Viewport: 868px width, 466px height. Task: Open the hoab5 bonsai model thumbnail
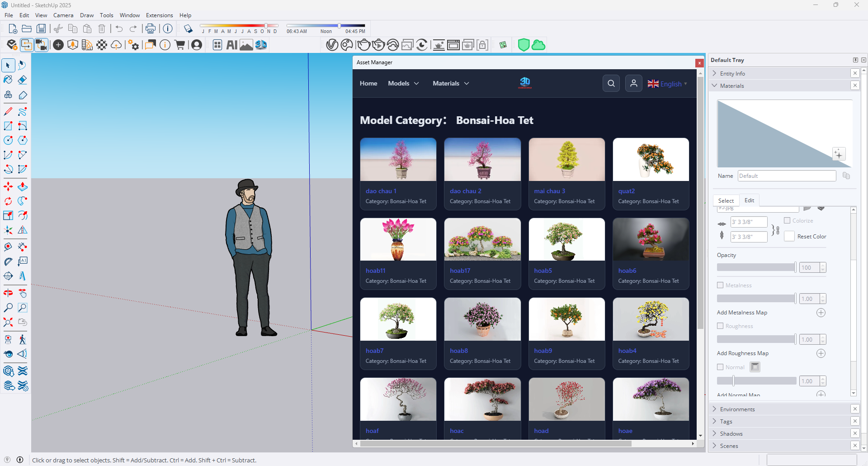pos(566,239)
